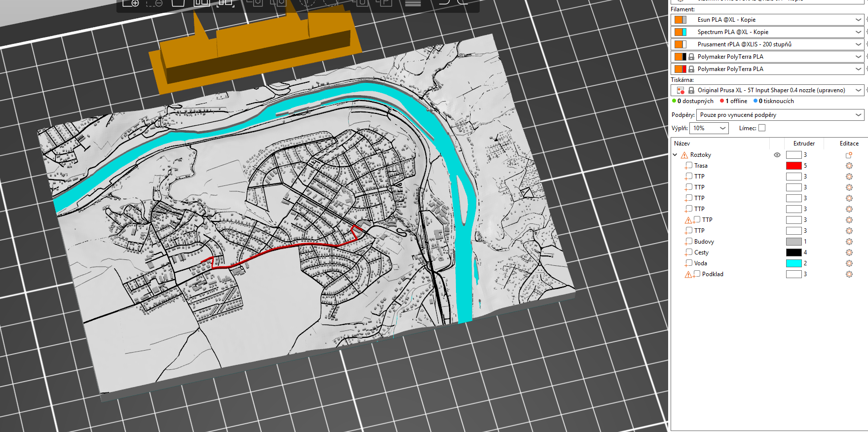Click the Editace column header
868x432 pixels.
(x=849, y=144)
